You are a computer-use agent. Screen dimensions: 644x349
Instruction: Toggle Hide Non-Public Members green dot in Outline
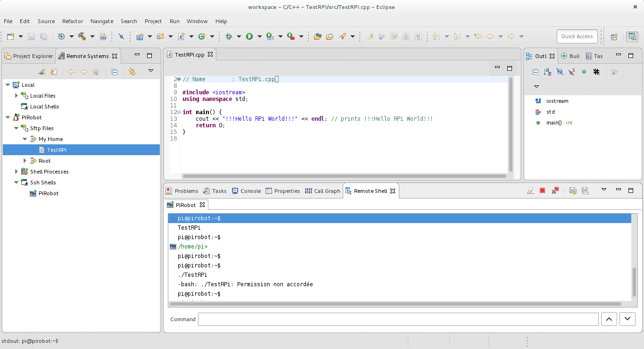584,72
